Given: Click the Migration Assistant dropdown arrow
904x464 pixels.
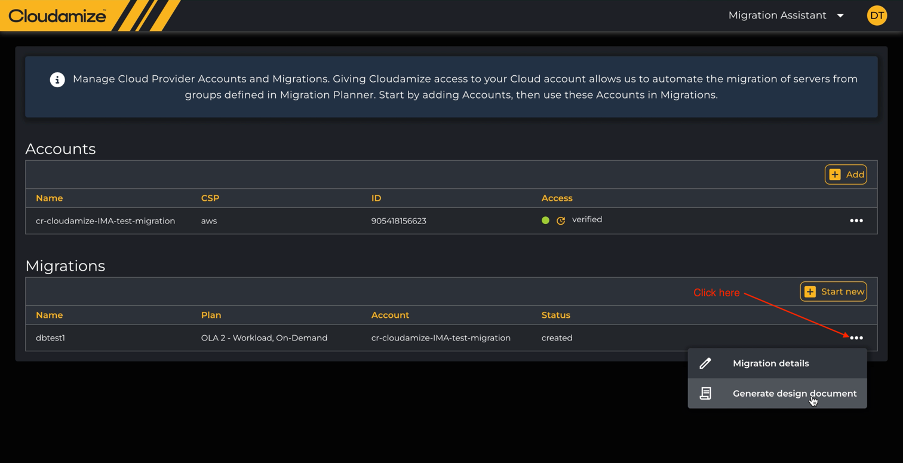Looking at the screenshot, I should click(x=840, y=16).
